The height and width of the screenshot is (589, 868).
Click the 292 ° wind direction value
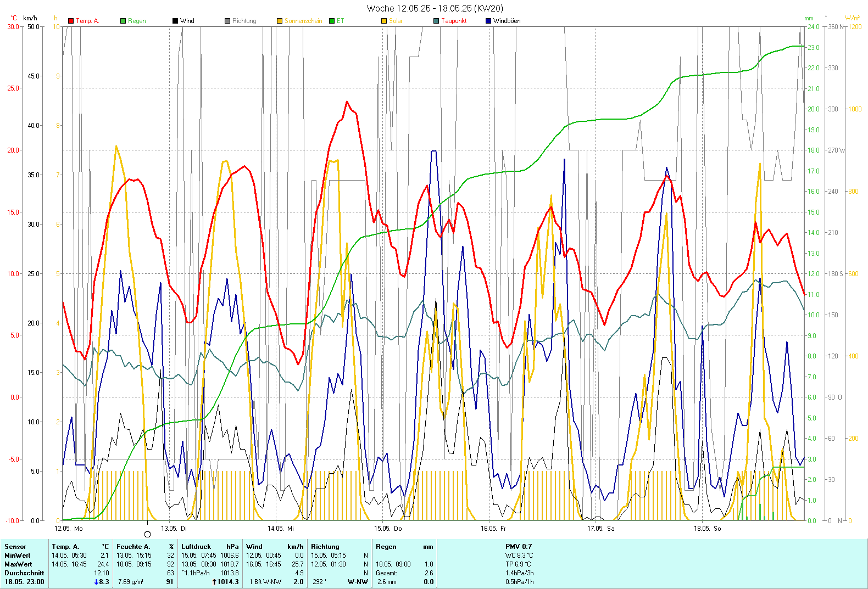[x=320, y=582]
